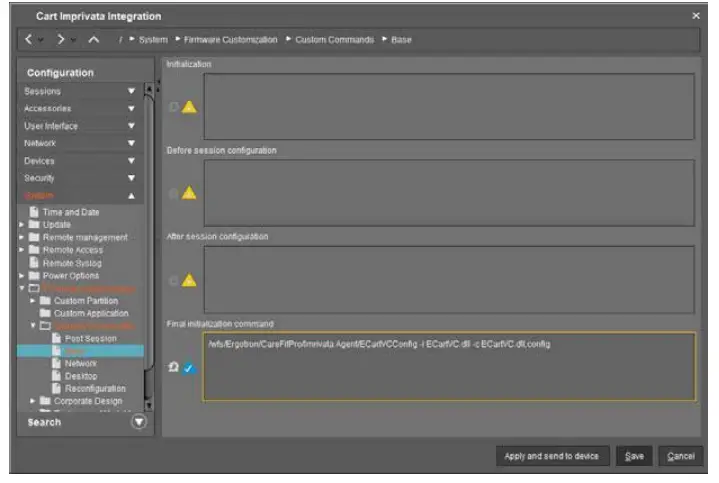Expand Remote management tree node arrow
Viewport: 719px width, 483px height.
pos(22,238)
